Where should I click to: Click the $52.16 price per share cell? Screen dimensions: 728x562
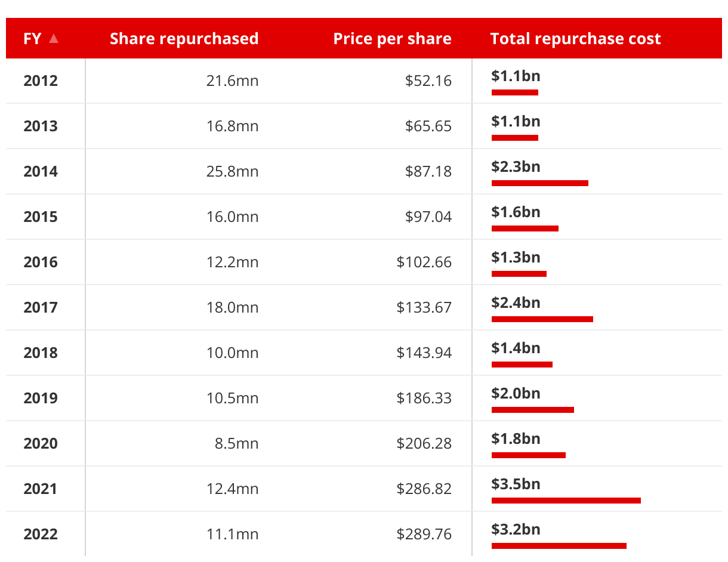tap(428, 81)
